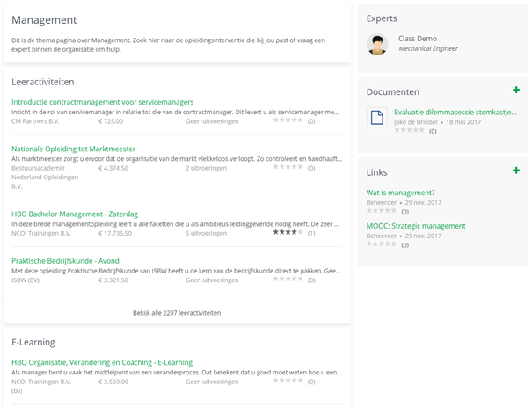This screenshot has height=407, width=532.
Task: Open Introductie contractmanagement voor servicemanagers
Action: 102,102
